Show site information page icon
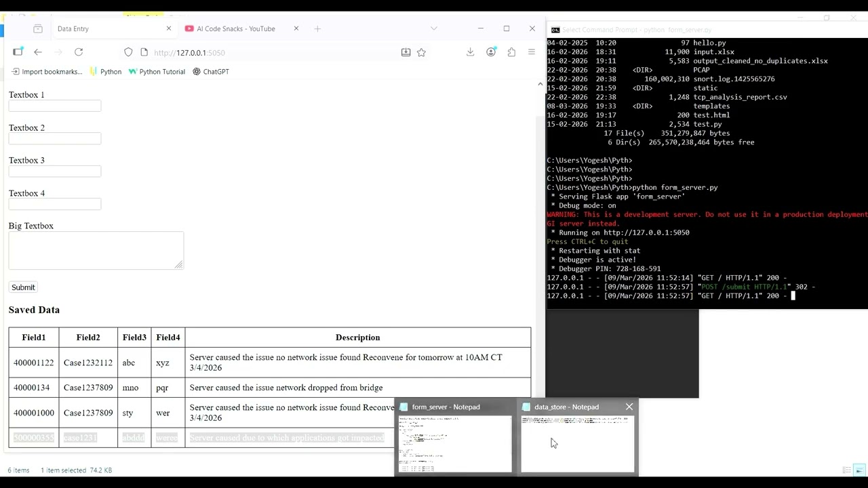Screen dimensions: 868x488 tap(144, 52)
